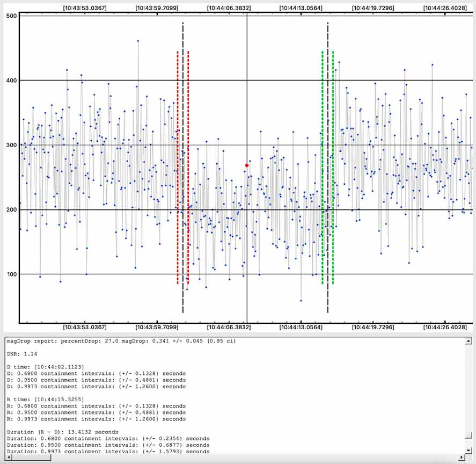Click bottom axis label [10:43:59.7099]

157,327
